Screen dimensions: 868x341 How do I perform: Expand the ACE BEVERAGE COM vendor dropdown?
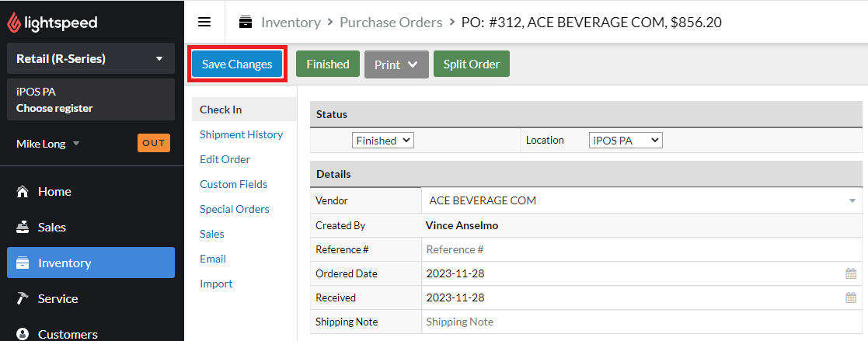[x=642, y=200]
